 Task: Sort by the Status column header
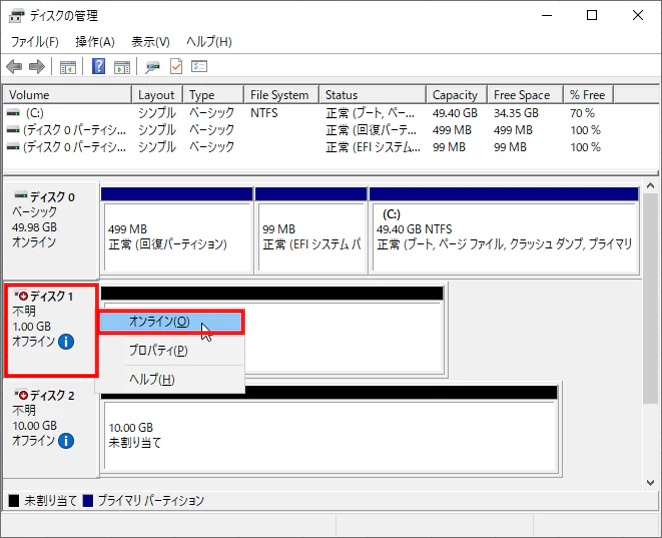pyautogui.click(x=372, y=95)
